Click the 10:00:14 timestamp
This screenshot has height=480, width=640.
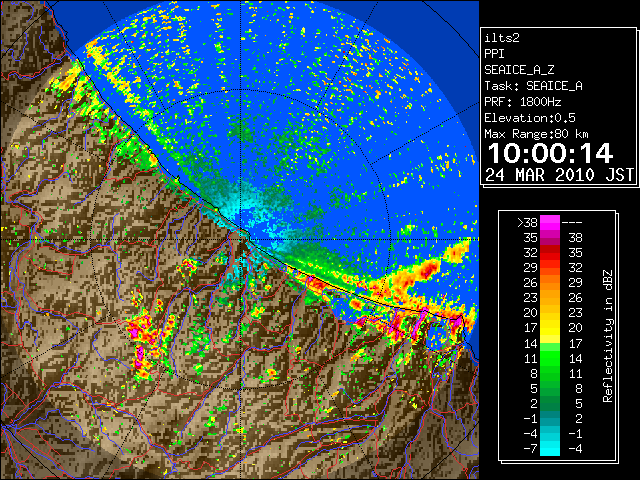click(550, 153)
